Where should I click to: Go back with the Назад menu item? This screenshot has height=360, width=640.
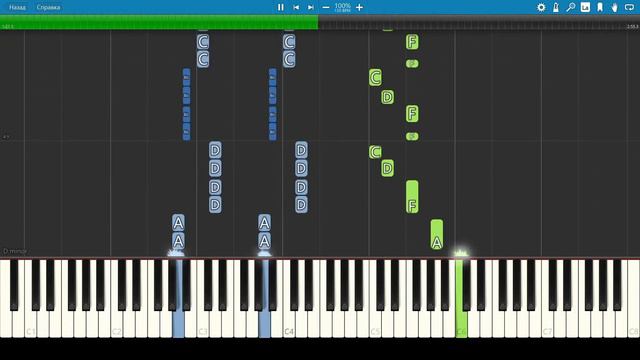coord(17,7)
